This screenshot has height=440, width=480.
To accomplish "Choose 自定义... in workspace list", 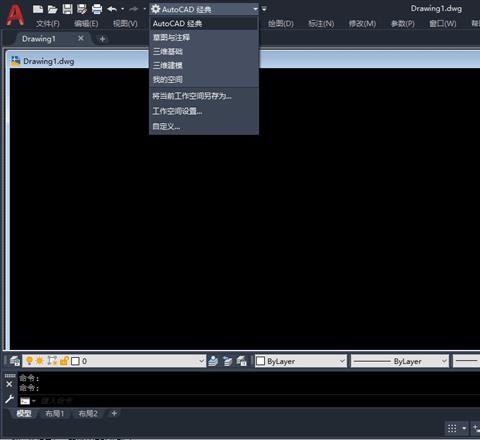I will (x=204, y=127).
